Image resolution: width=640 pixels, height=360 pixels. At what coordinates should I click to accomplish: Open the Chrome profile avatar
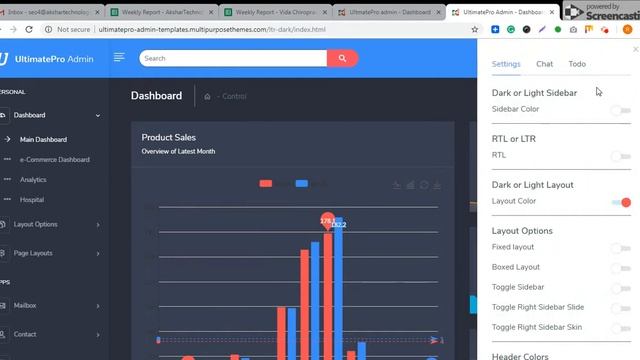(627, 29)
